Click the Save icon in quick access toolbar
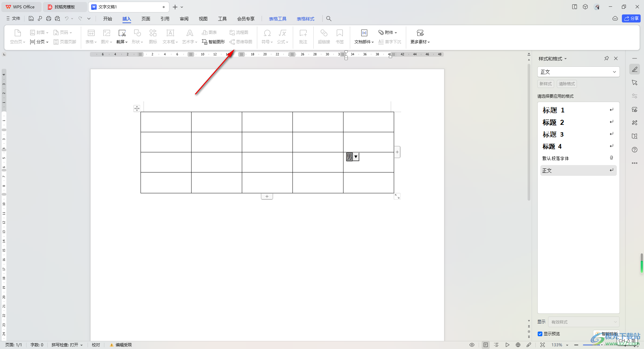Screen dimensions: 644x349 31,19
